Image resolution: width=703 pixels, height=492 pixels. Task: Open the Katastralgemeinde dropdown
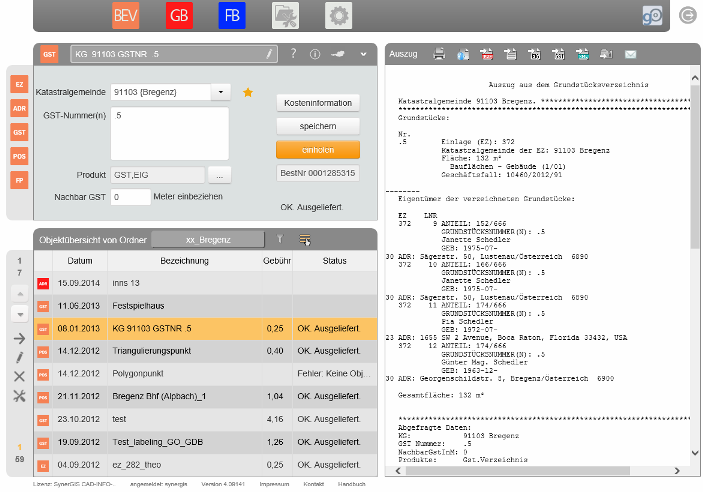point(221,93)
